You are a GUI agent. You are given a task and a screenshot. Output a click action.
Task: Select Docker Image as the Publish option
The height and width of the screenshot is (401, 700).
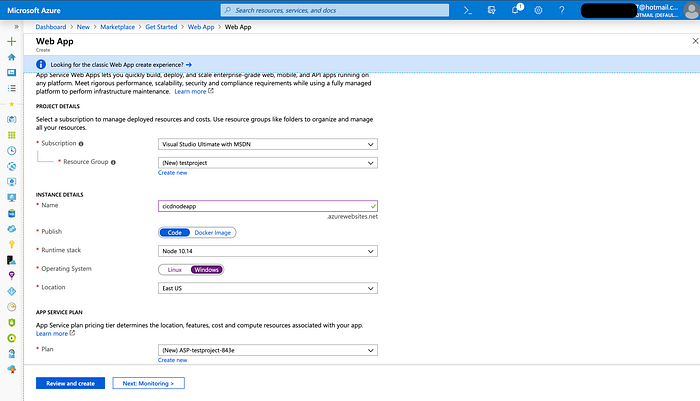[212, 233]
